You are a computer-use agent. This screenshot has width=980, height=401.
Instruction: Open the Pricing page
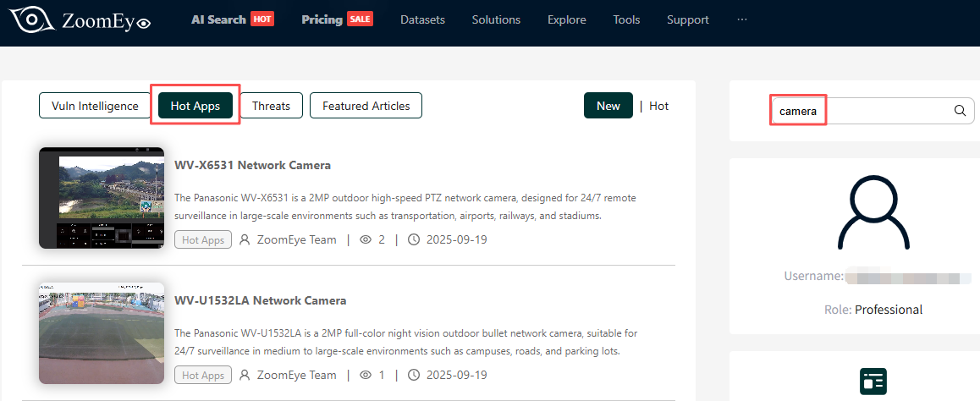click(x=322, y=19)
